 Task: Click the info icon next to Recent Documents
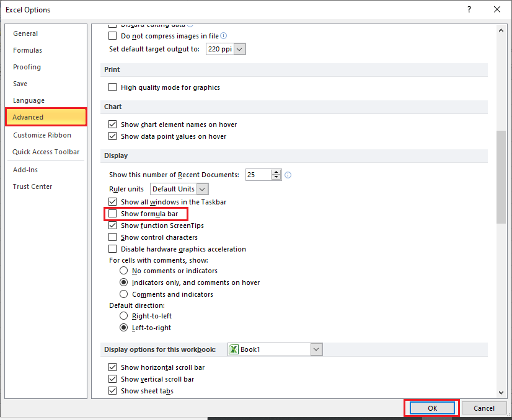click(288, 175)
